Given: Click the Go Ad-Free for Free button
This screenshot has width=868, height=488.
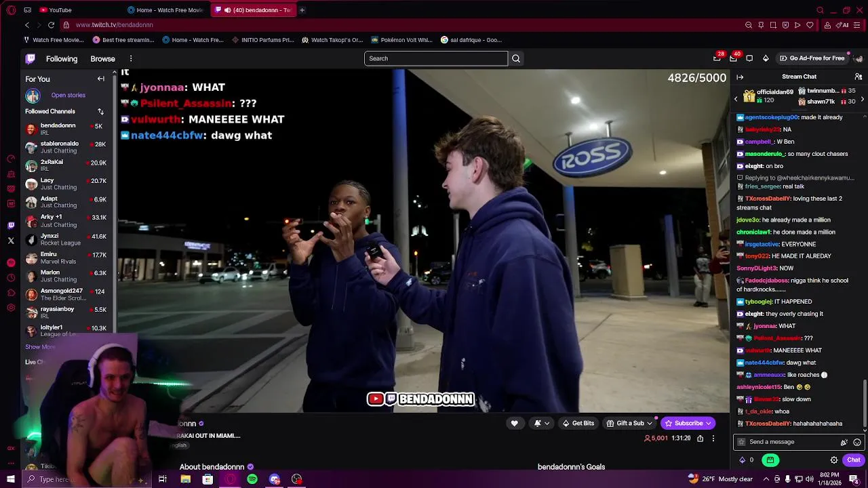Looking at the screenshot, I should 812,58.
